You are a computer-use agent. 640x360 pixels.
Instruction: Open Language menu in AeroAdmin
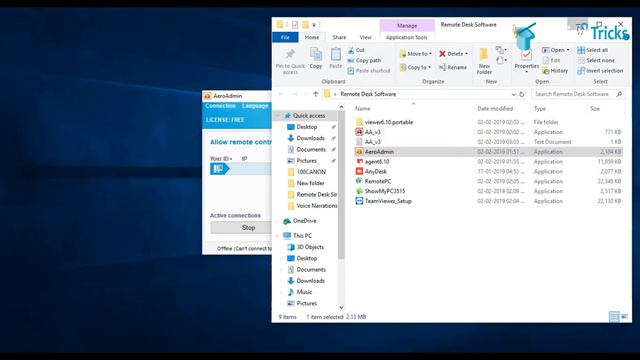255,106
